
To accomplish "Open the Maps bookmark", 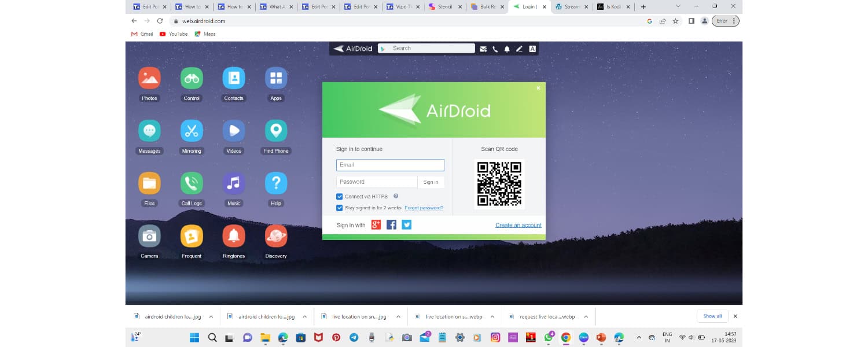I will (205, 34).
